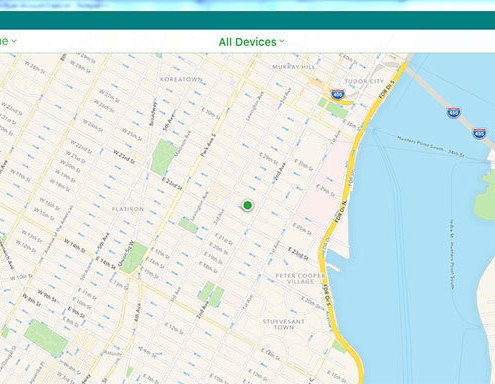This screenshot has width=495, height=384.
Task: Click the Peter Cooper Village label
Action: [x=300, y=278]
